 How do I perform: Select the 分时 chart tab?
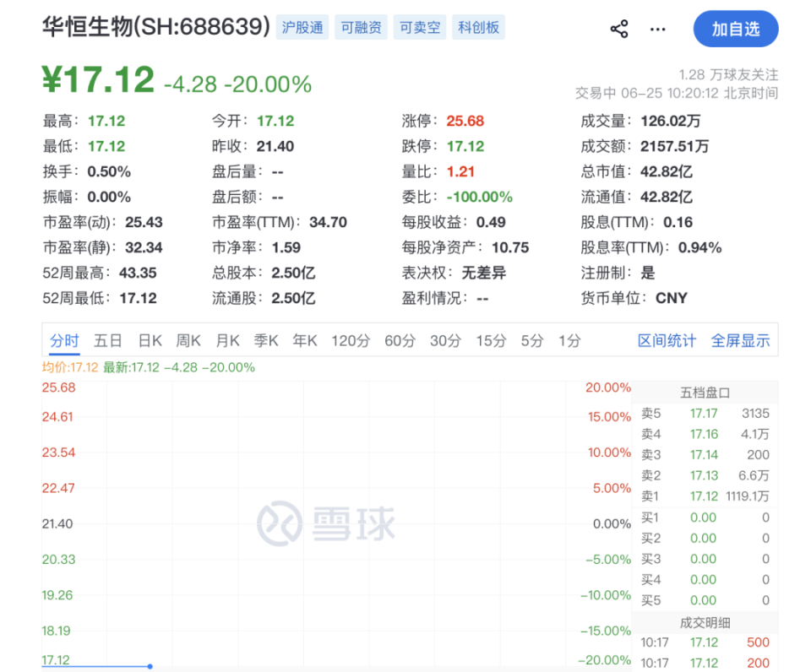coord(64,341)
